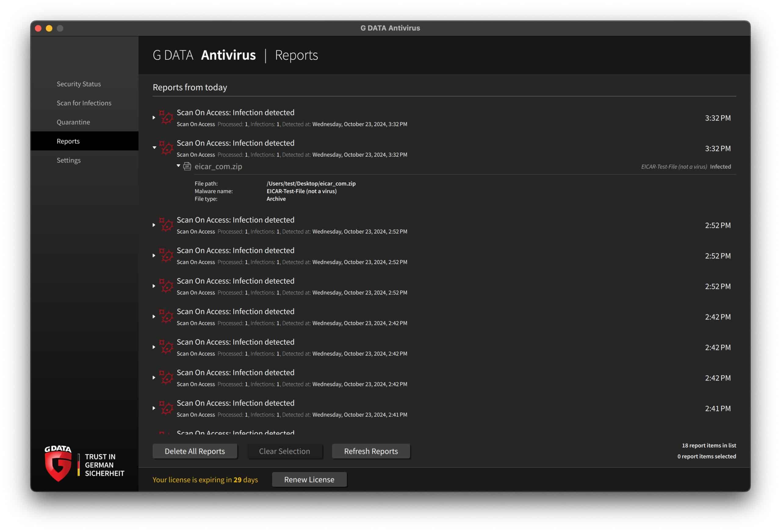The width and height of the screenshot is (781, 532).
Task: Select the eicar_com.zip file name
Action: point(218,166)
